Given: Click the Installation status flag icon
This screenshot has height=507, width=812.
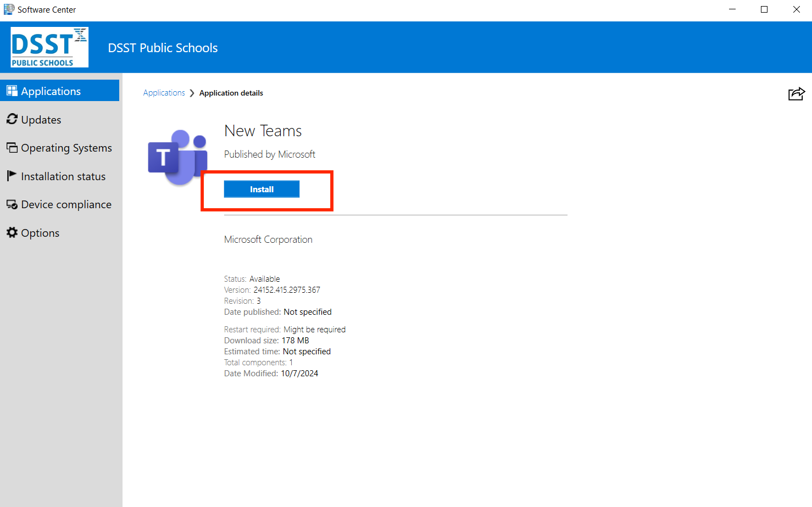Looking at the screenshot, I should [x=12, y=176].
